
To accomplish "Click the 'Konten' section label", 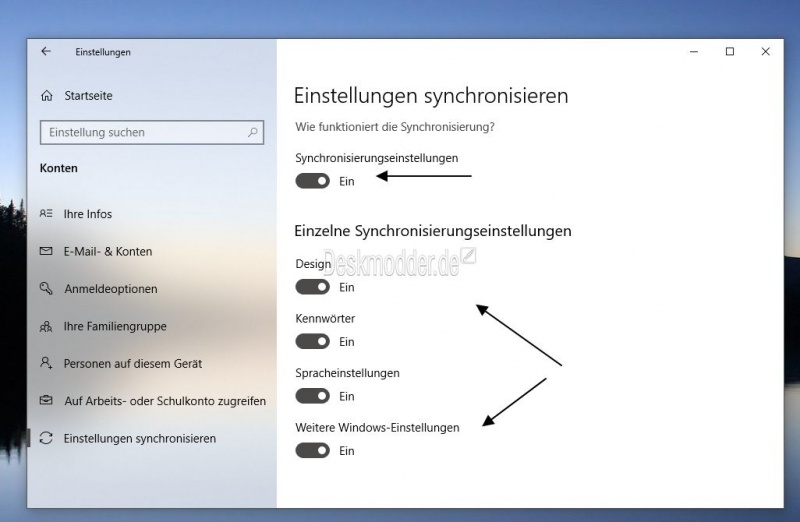I will (59, 168).
